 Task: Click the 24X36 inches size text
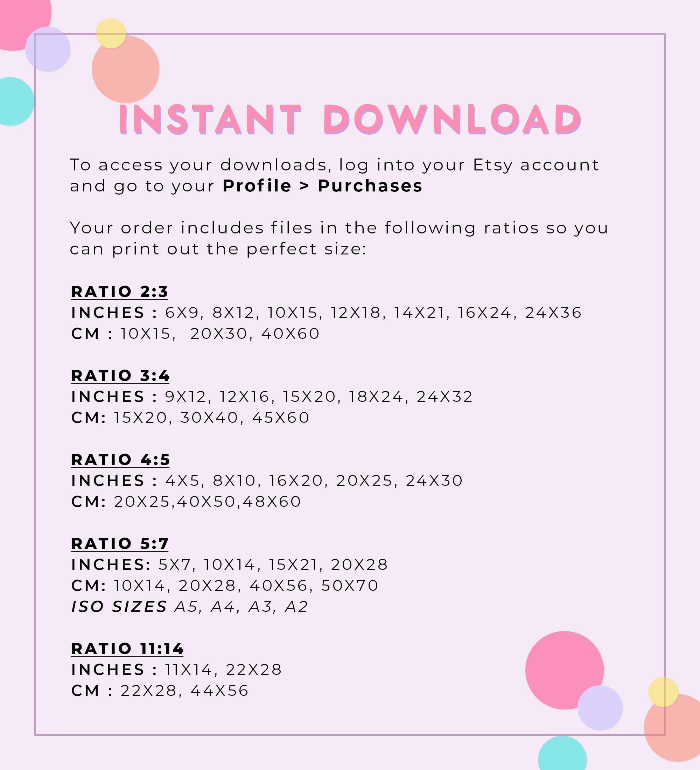pyautogui.click(x=553, y=313)
